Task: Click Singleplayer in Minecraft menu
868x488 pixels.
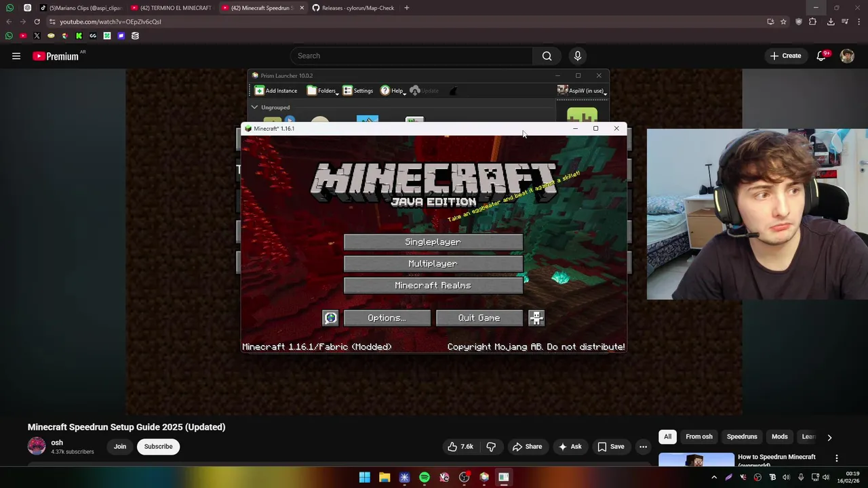Action: click(433, 242)
